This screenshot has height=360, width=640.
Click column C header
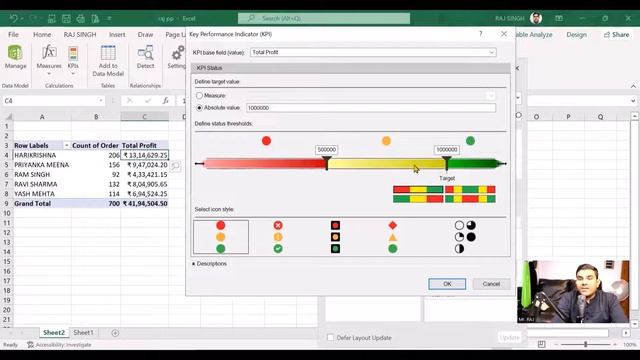pyautogui.click(x=144, y=117)
